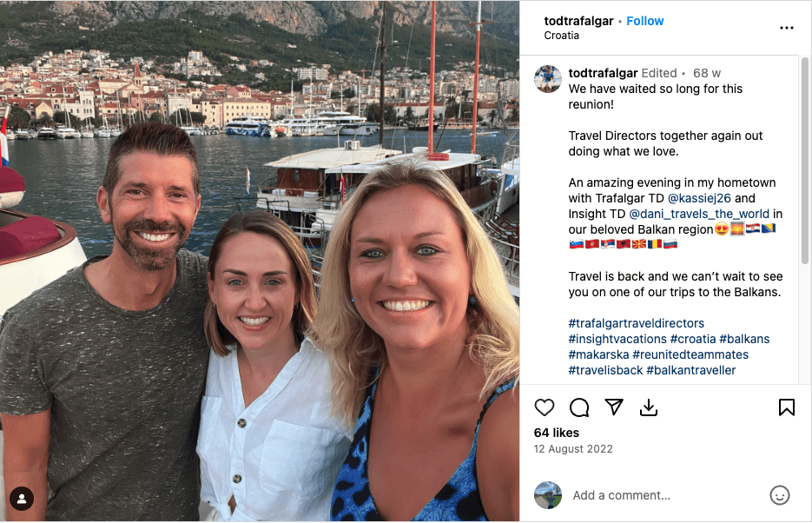Open the #trafalgartraveldirectors hashtag

pos(637,323)
